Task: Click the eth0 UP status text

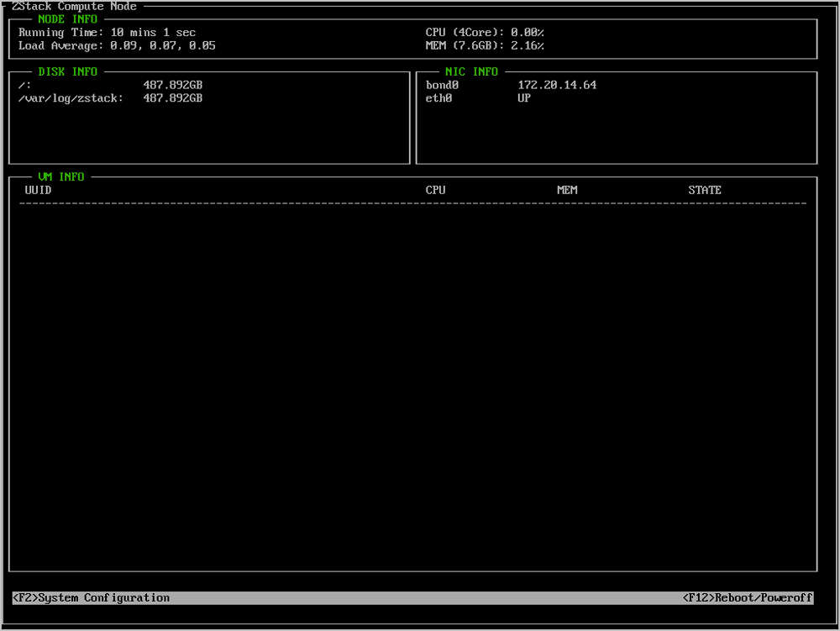Action: pos(524,98)
